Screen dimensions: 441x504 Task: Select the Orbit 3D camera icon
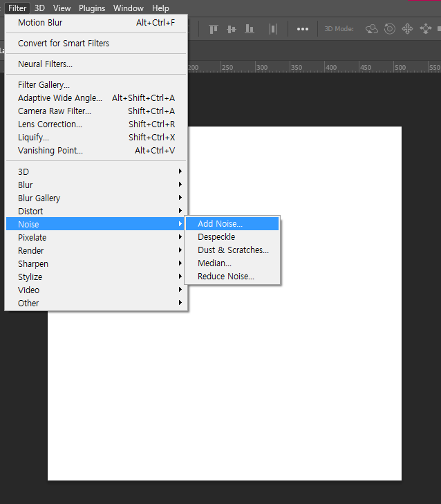(x=372, y=29)
